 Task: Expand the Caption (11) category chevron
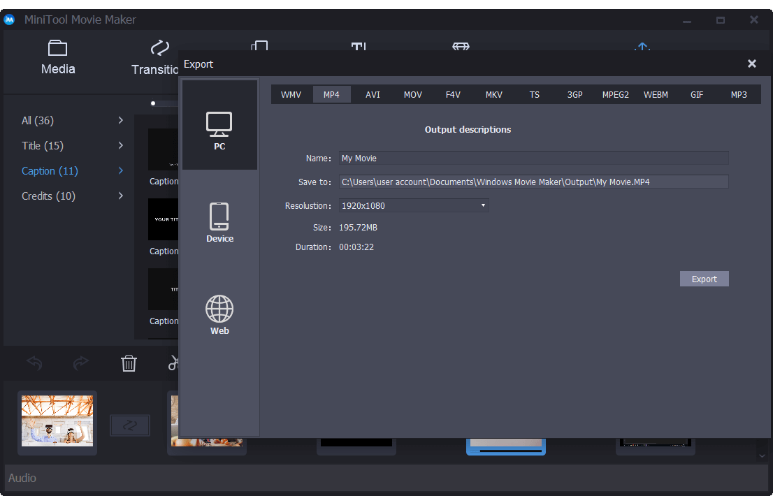121,171
